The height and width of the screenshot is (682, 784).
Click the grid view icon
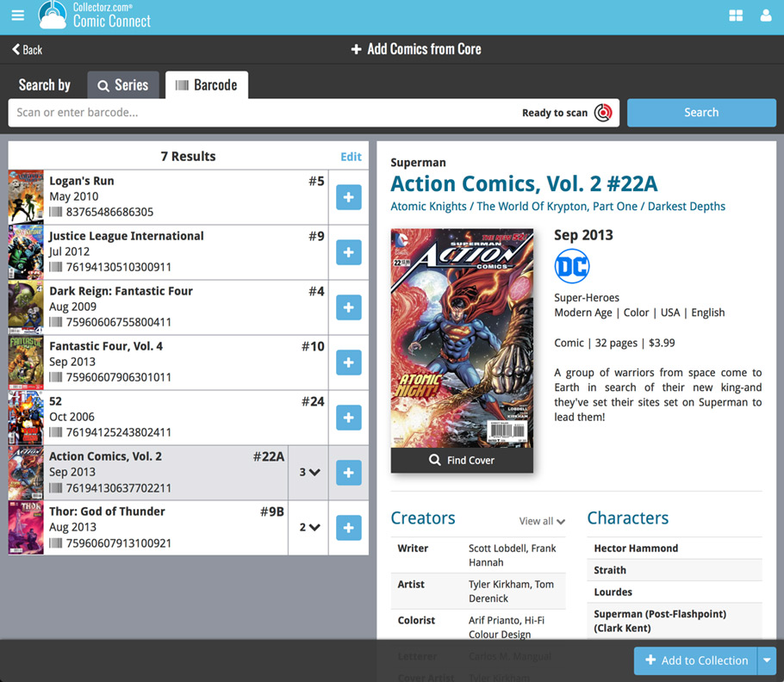click(736, 15)
